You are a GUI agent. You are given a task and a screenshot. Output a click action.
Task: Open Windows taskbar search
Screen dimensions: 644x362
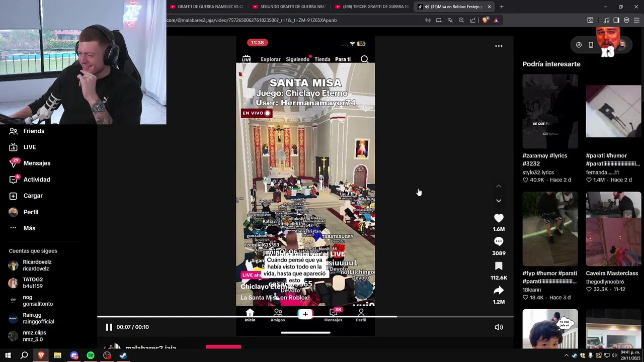[24, 355]
